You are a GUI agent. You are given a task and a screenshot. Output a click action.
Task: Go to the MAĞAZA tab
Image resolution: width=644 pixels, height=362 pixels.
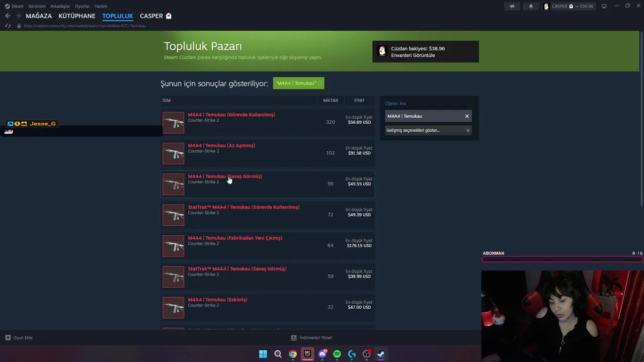(x=39, y=16)
